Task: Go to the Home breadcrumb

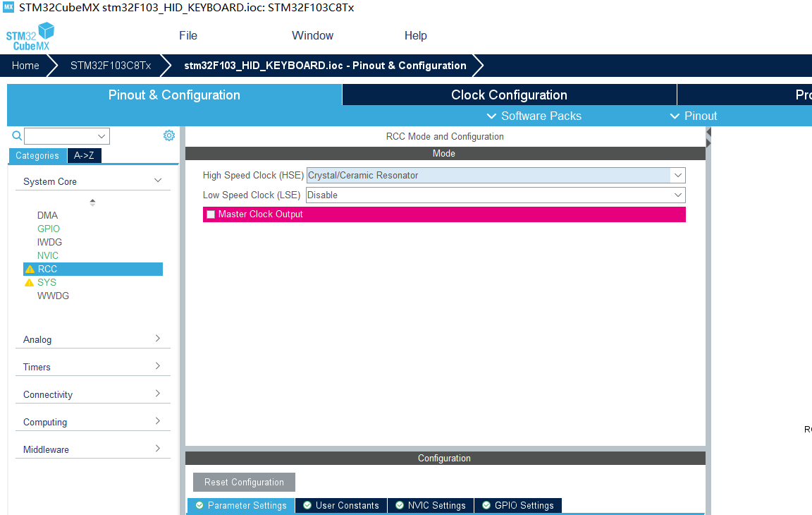Action: pos(25,66)
